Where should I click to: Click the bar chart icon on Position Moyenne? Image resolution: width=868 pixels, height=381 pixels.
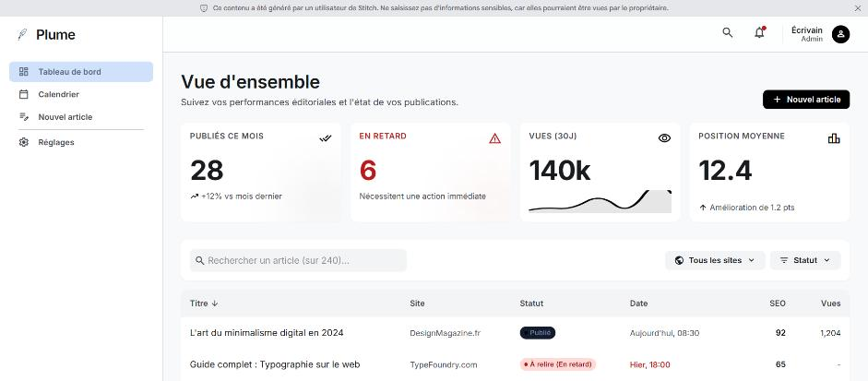pyautogui.click(x=834, y=138)
